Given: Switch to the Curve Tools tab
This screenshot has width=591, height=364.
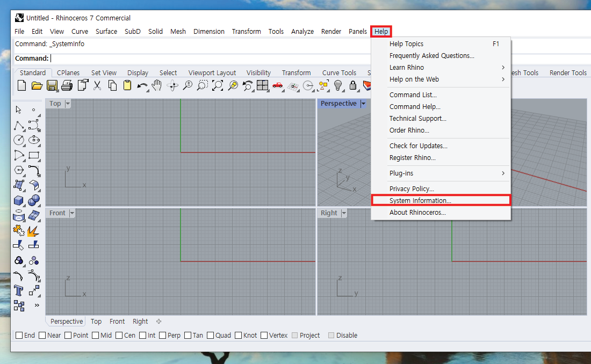Looking at the screenshot, I should pos(339,72).
